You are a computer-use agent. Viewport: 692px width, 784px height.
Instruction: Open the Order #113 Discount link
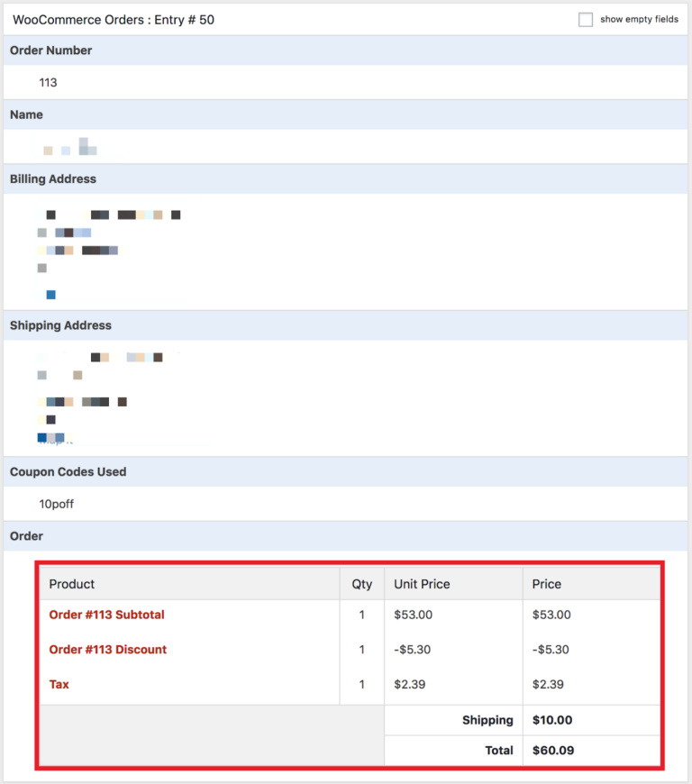(107, 649)
